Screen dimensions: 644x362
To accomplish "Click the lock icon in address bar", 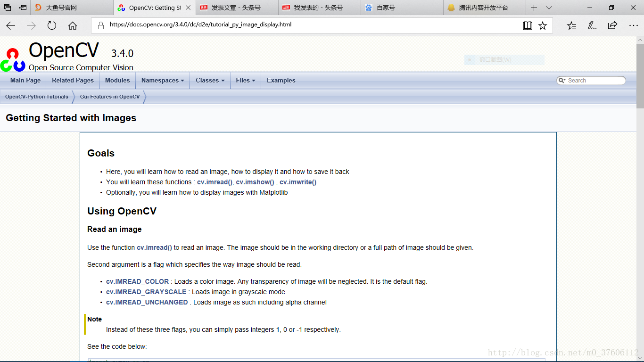I will (x=100, y=25).
